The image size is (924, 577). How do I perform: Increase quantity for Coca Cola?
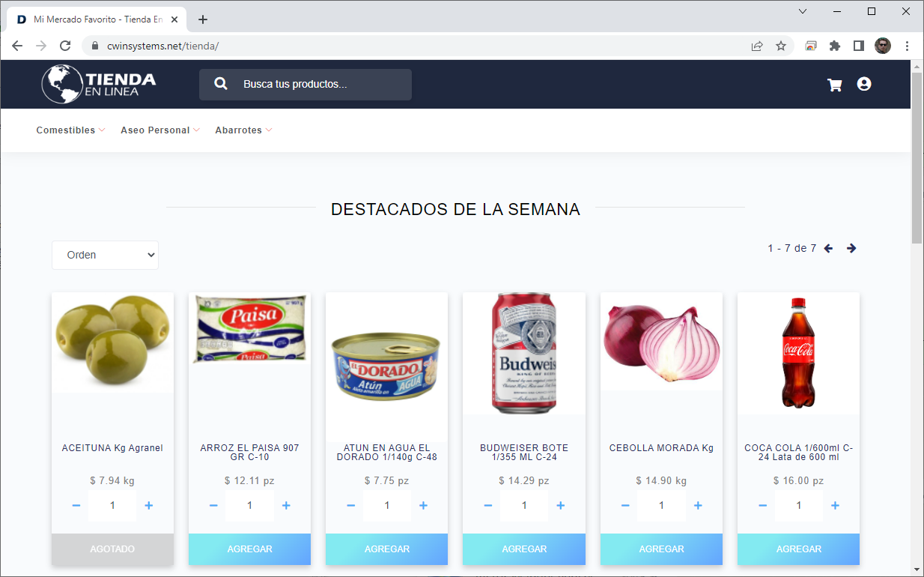835,506
